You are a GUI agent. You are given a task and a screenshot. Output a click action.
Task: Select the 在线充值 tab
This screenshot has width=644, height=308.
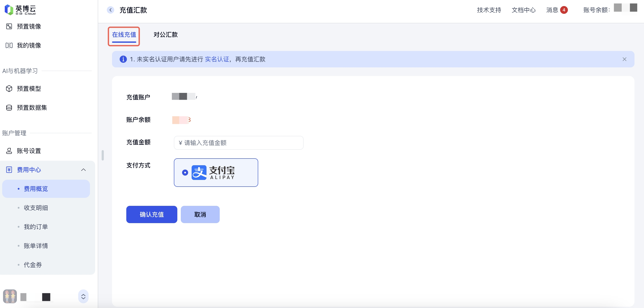[124, 34]
